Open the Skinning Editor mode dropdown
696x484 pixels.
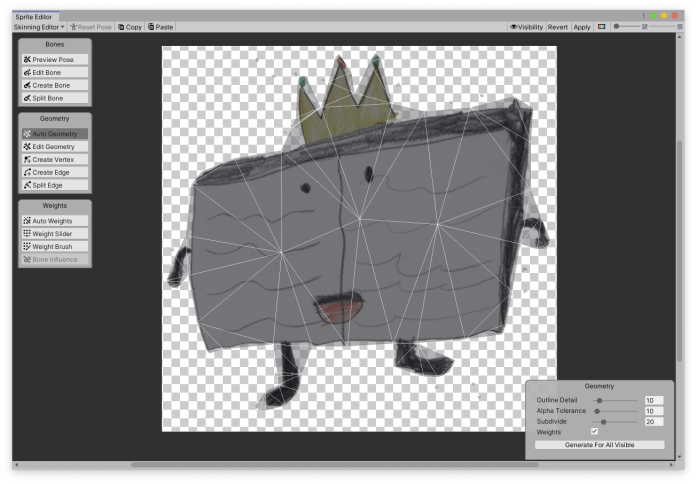coord(38,27)
